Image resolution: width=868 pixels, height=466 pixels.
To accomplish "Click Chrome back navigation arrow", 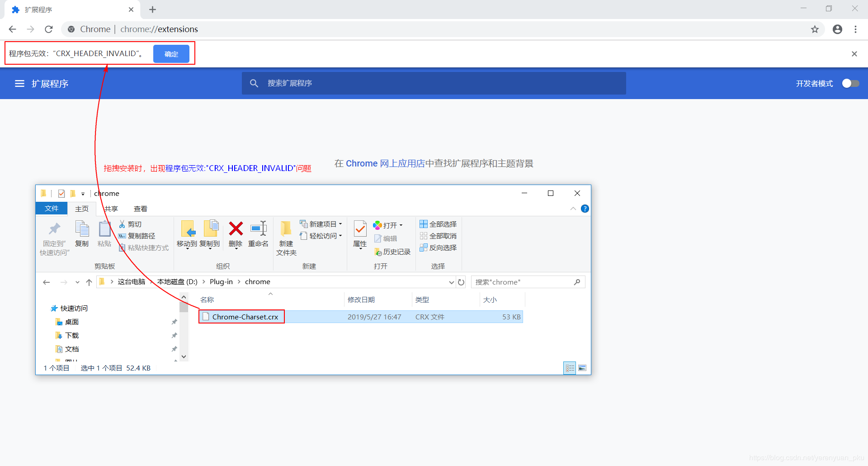I will coord(12,29).
